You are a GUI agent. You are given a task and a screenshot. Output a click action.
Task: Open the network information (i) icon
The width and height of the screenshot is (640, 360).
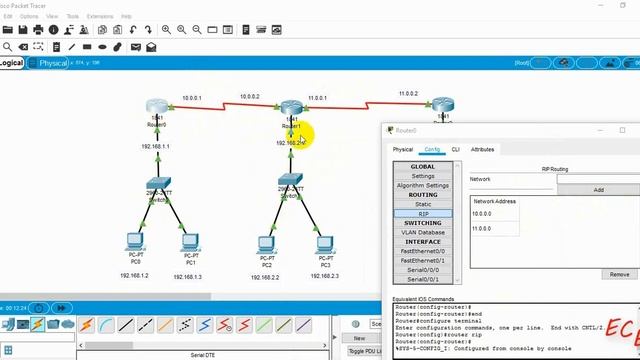click(53, 30)
